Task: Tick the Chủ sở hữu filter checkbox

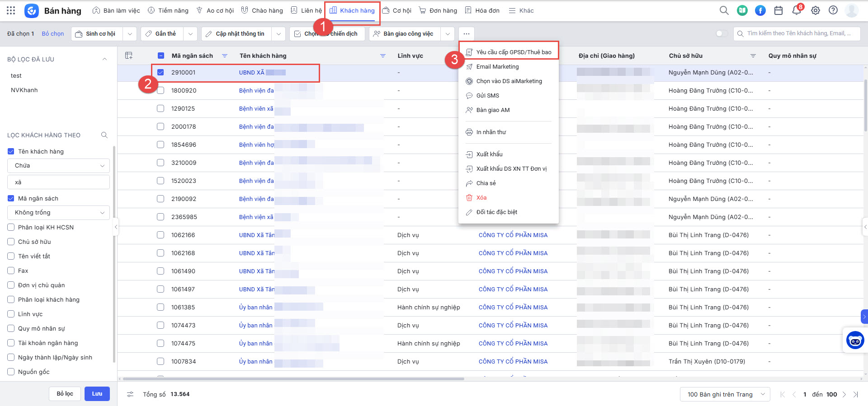Action: click(x=11, y=242)
